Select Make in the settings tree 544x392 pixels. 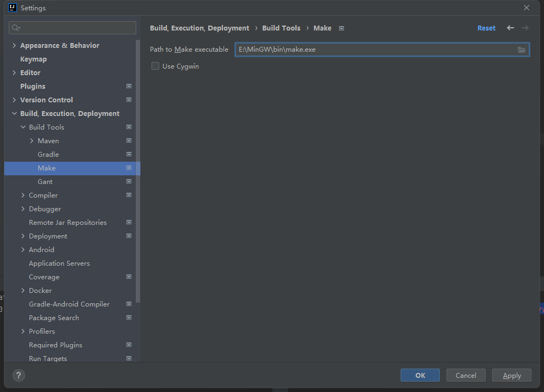pos(72,168)
